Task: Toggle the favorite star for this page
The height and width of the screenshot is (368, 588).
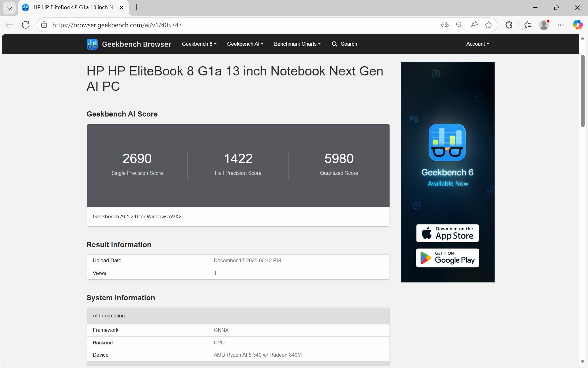Action: [488, 25]
